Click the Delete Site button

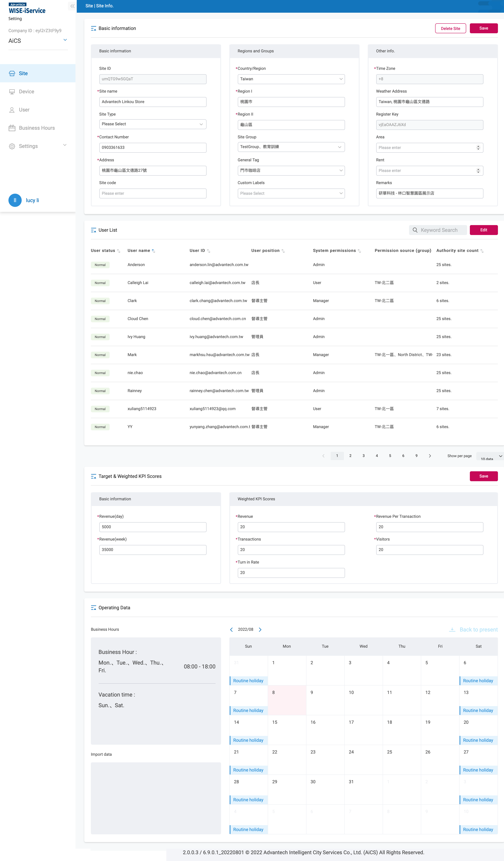pyautogui.click(x=450, y=28)
